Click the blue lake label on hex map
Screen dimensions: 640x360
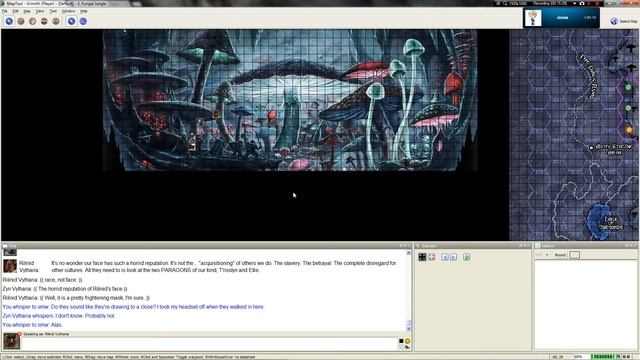tap(611, 223)
